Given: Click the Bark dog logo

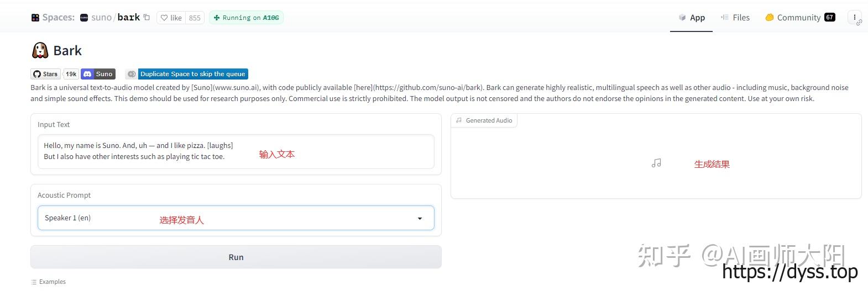Looking at the screenshot, I should click(40, 51).
